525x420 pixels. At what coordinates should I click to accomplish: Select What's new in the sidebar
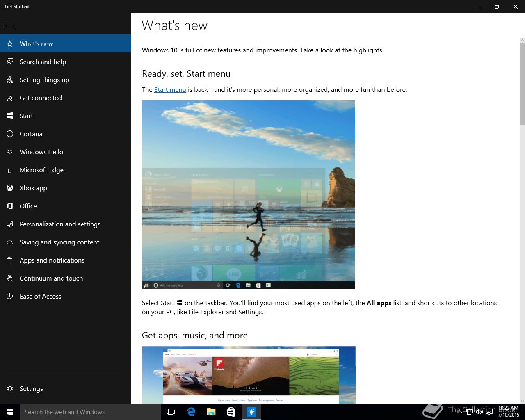click(x=66, y=43)
